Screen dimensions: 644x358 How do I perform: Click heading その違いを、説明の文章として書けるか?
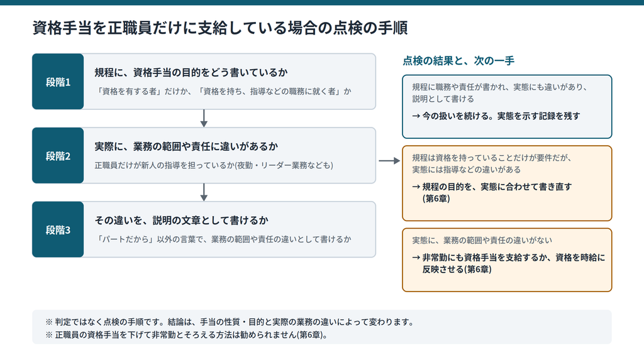[x=181, y=220]
